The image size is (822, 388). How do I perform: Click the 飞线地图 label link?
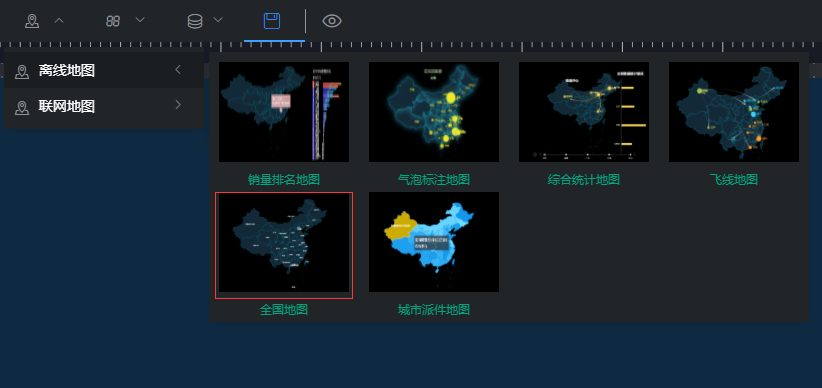[x=733, y=180]
